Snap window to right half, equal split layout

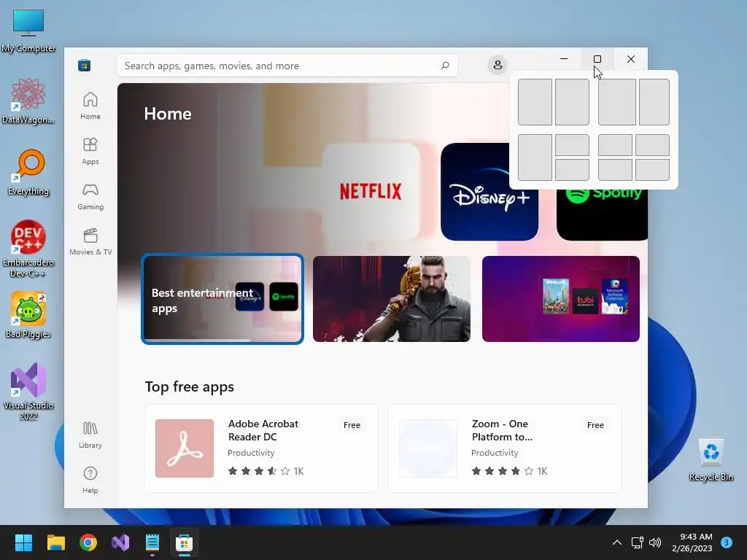(572, 102)
